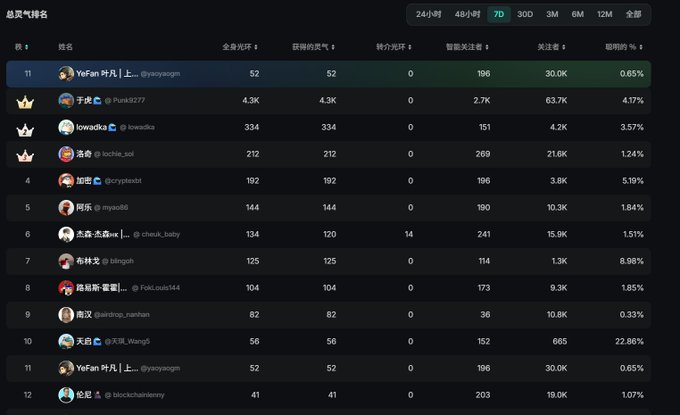Open the @FokLouis144 handle link

coord(156,288)
